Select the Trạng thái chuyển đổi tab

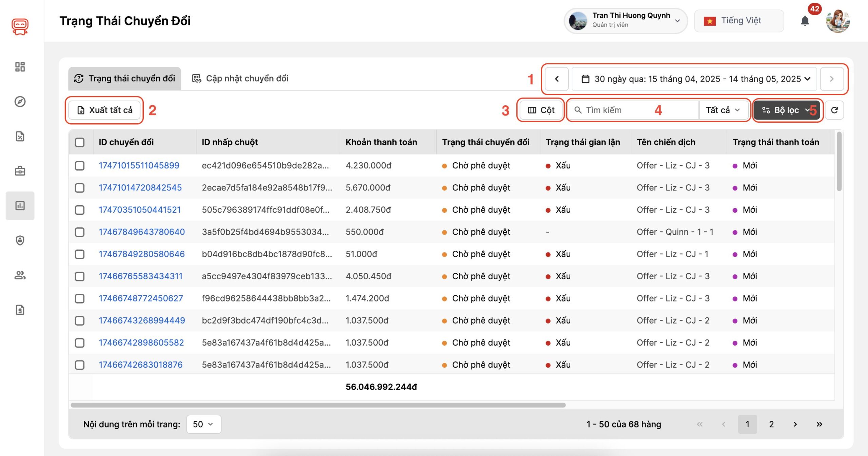click(125, 79)
